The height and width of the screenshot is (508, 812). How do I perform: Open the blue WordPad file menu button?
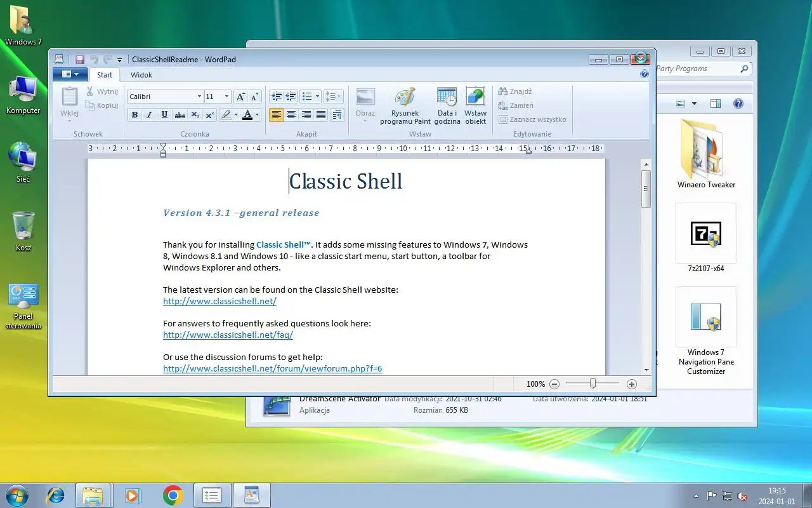70,74
